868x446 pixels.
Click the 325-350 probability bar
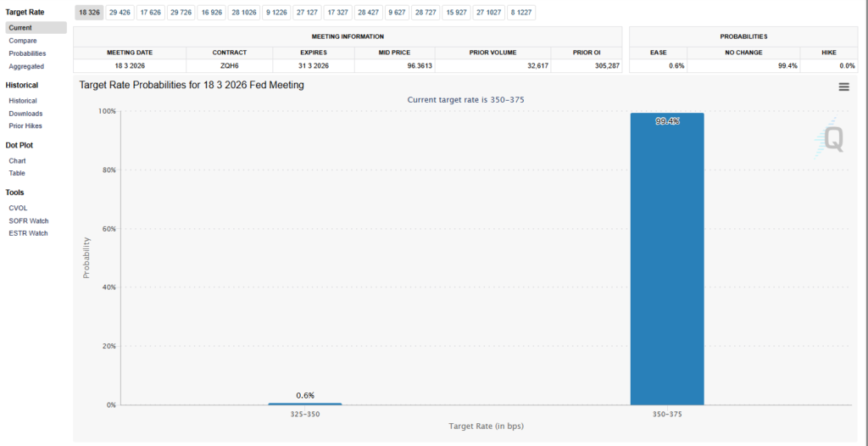[305, 404]
